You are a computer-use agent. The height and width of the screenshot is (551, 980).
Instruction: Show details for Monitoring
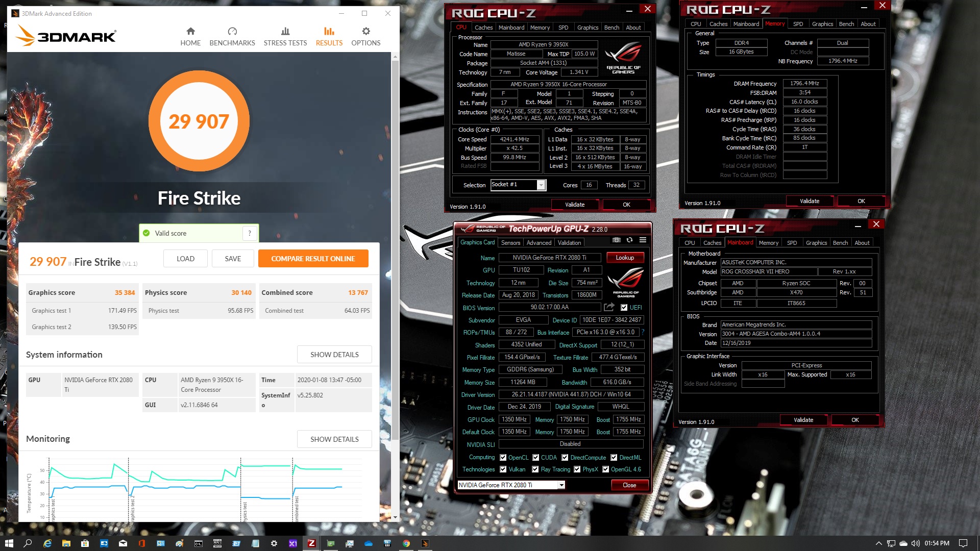point(334,439)
